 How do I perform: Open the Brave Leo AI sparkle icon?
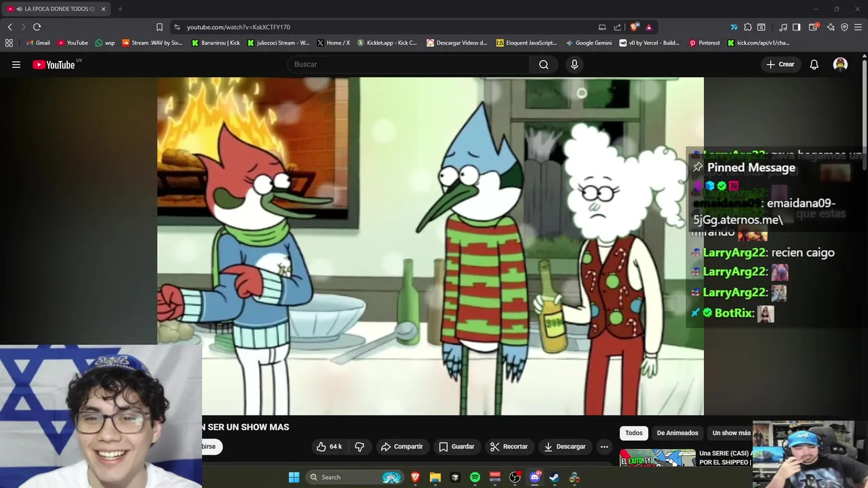[831, 27]
